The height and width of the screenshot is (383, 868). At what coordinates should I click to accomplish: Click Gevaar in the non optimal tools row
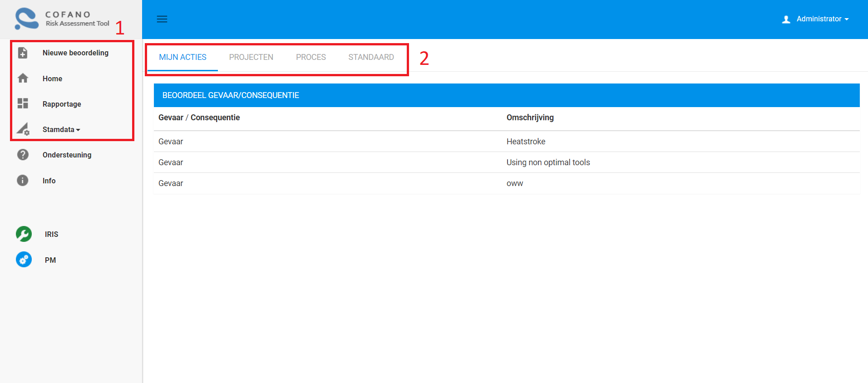click(171, 162)
